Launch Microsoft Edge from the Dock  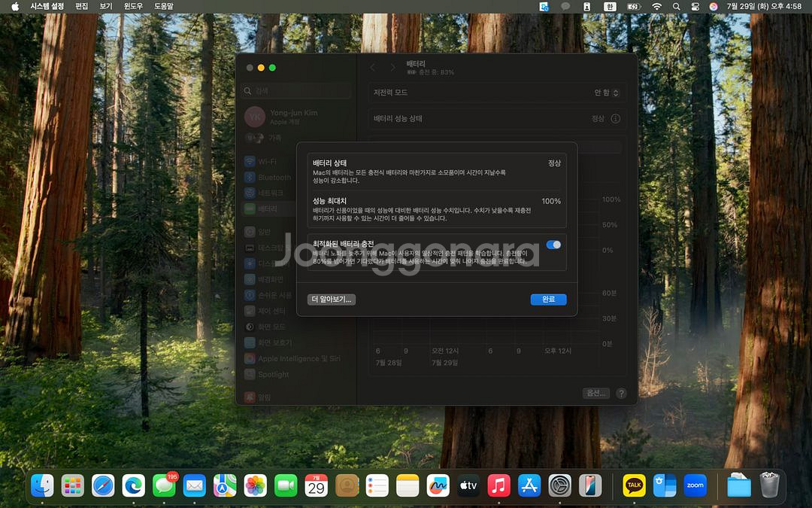(x=134, y=485)
